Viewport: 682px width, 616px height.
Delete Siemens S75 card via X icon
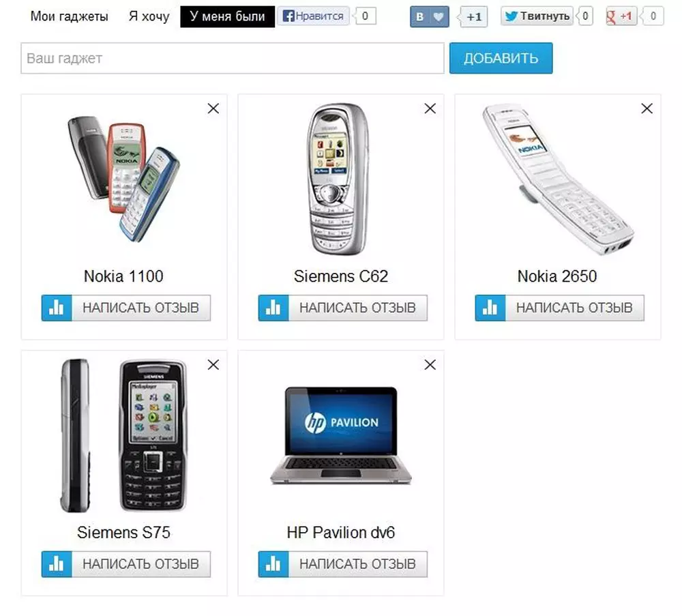tap(213, 364)
